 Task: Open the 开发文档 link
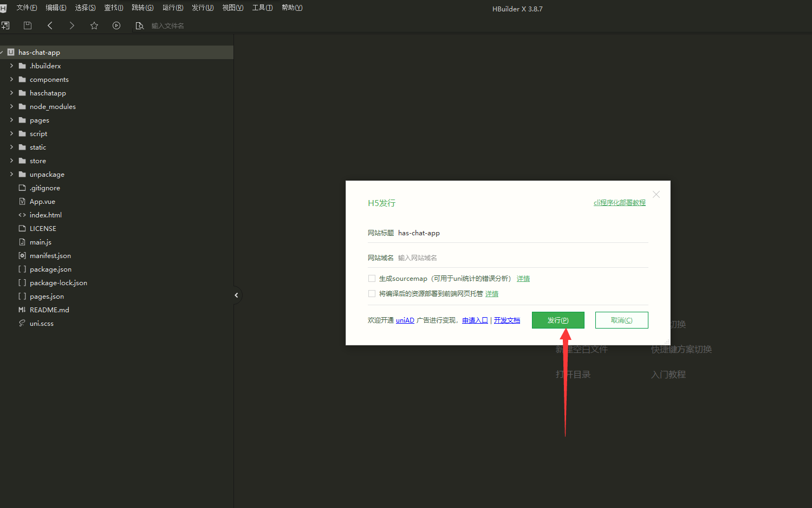(507, 320)
